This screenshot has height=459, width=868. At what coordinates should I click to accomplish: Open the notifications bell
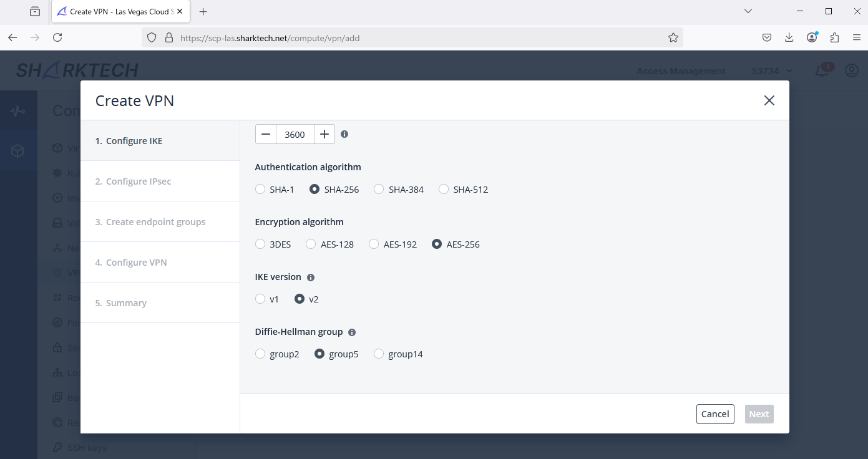(x=821, y=70)
